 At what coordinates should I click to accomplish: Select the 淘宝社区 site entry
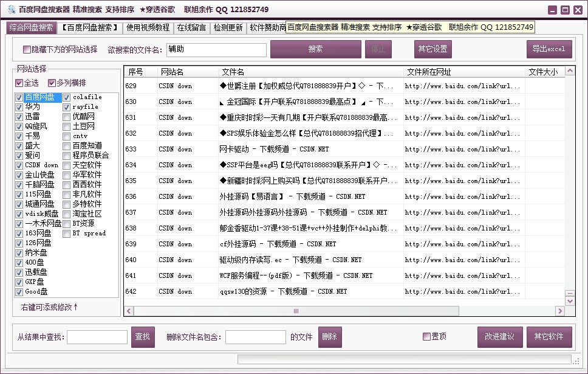pos(87,214)
